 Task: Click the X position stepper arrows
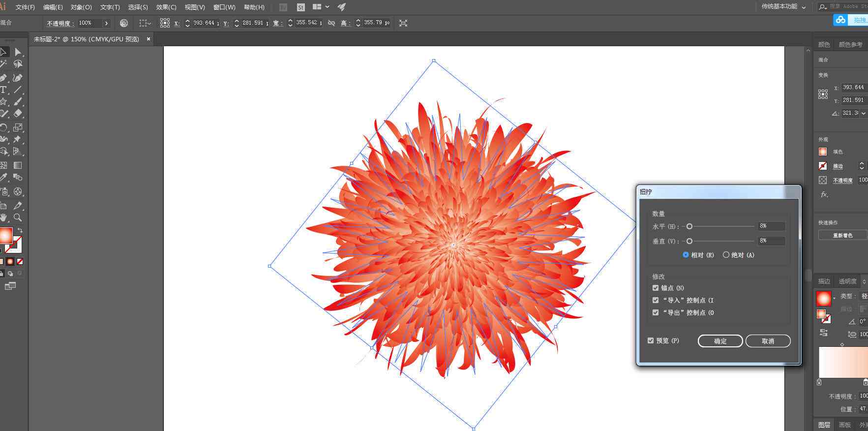click(x=187, y=23)
